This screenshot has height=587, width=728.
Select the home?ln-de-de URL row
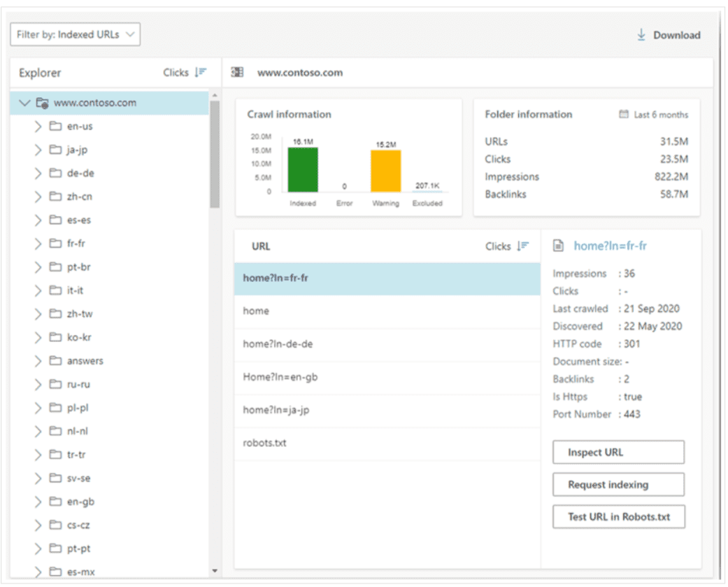(387, 345)
